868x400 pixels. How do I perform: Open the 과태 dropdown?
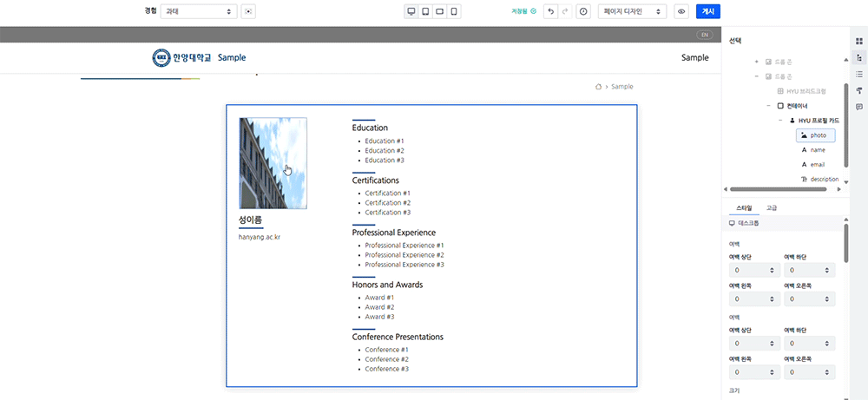point(199,12)
